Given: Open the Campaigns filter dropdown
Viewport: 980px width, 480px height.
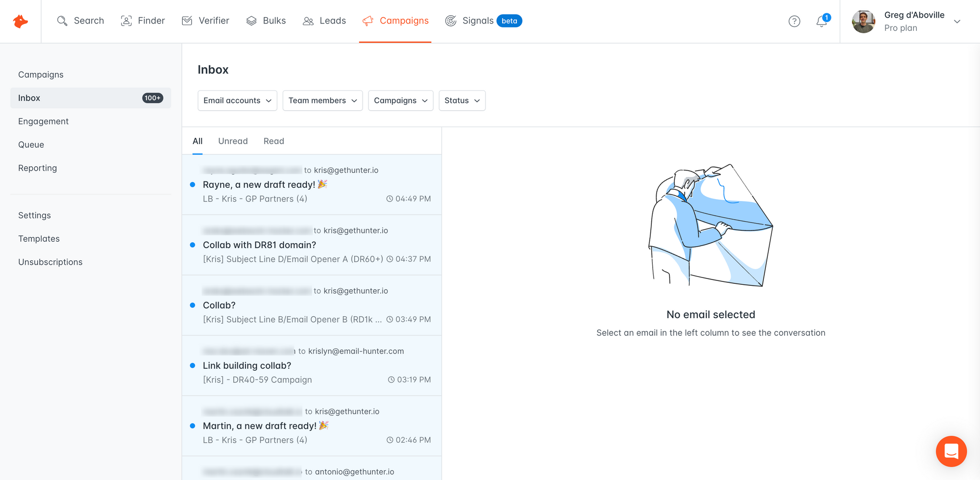Looking at the screenshot, I should click(x=401, y=101).
